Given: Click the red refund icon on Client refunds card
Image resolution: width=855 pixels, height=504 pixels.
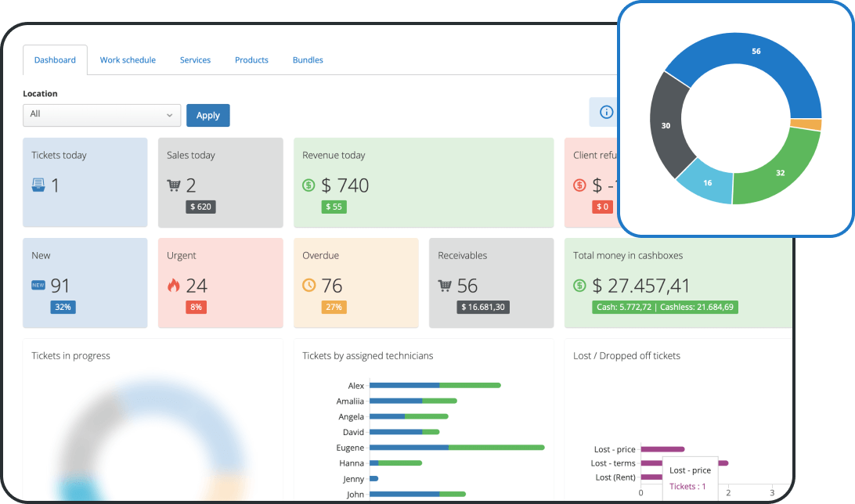Looking at the screenshot, I should 579,185.
